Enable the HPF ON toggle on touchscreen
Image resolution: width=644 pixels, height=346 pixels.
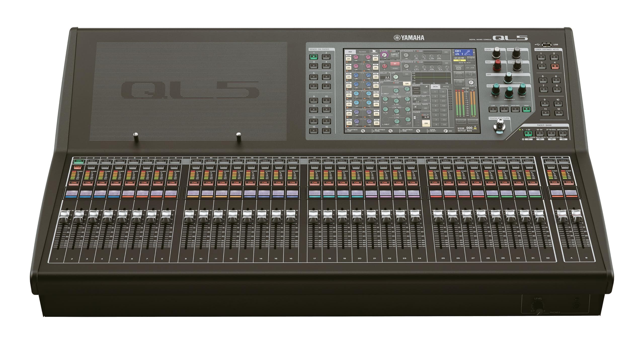click(407, 74)
